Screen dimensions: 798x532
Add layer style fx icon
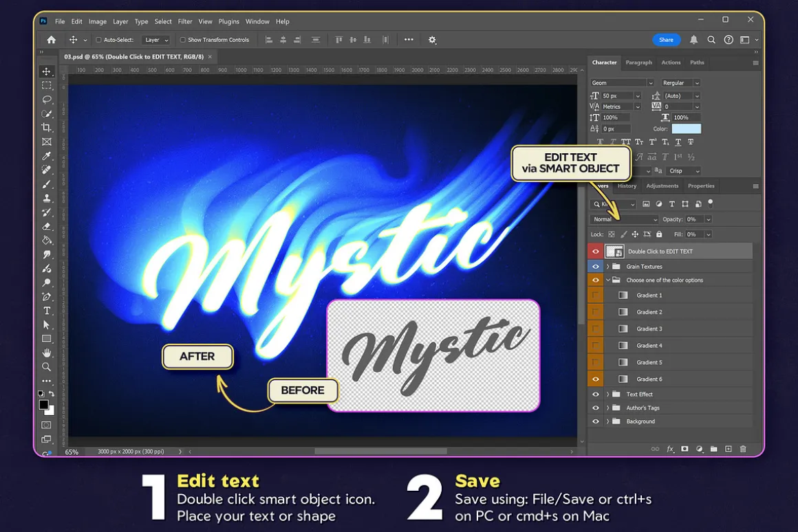[670, 449]
